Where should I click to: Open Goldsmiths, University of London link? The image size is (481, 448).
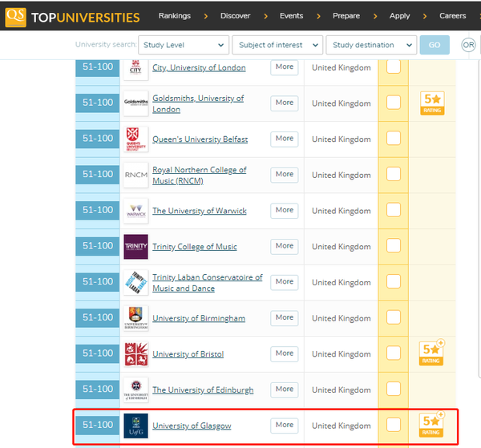coord(198,103)
